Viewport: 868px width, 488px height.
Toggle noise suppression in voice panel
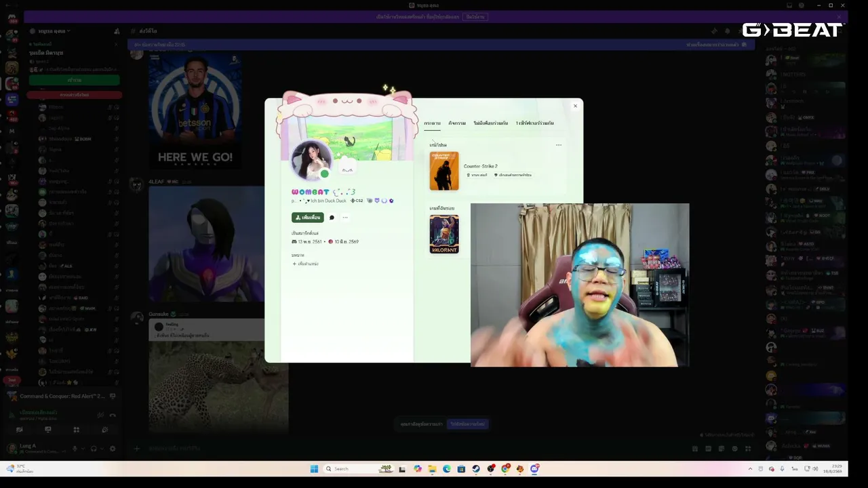100,415
